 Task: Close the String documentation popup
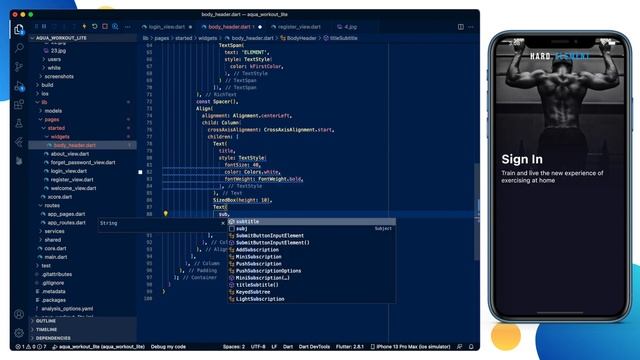coord(223,223)
